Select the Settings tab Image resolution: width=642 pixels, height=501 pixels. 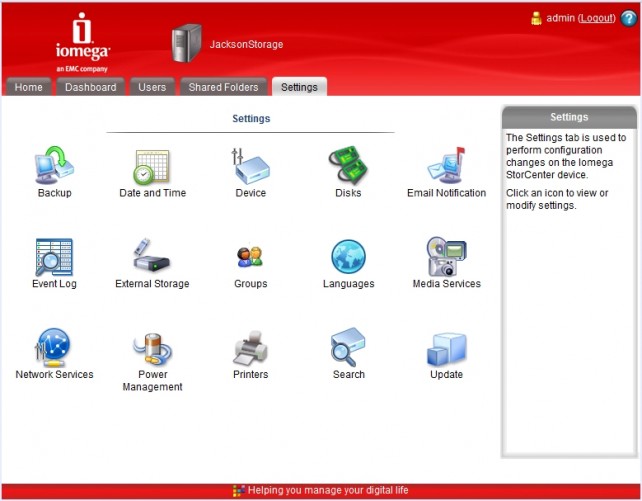coord(299,87)
